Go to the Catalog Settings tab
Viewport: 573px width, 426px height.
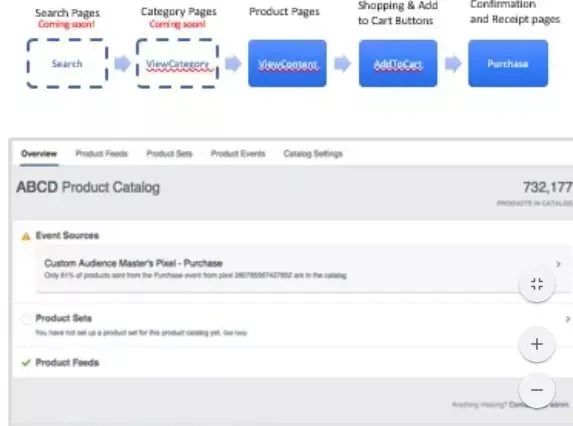(313, 153)
